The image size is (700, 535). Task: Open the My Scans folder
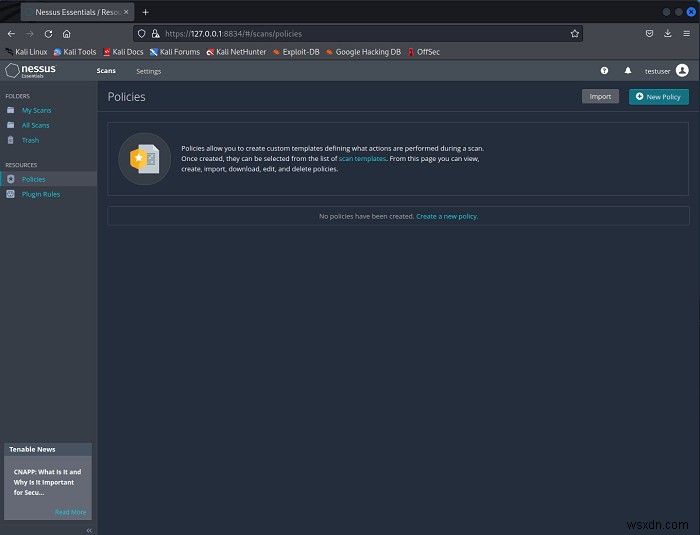click(37, 110)
